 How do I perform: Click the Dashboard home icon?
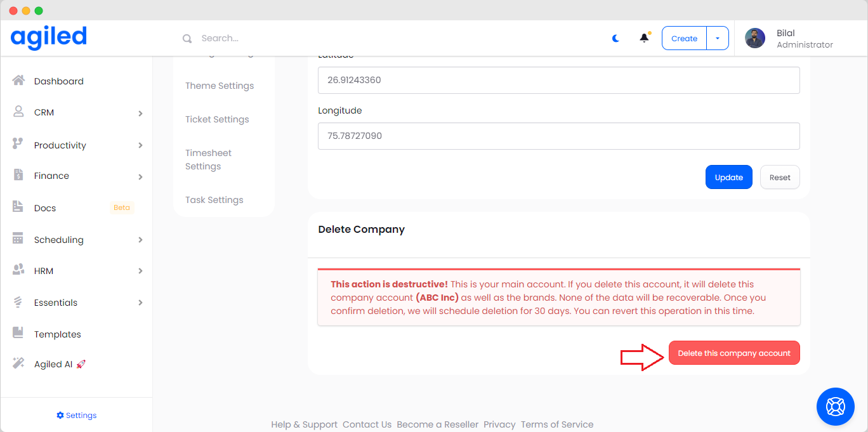click(18, 81)
